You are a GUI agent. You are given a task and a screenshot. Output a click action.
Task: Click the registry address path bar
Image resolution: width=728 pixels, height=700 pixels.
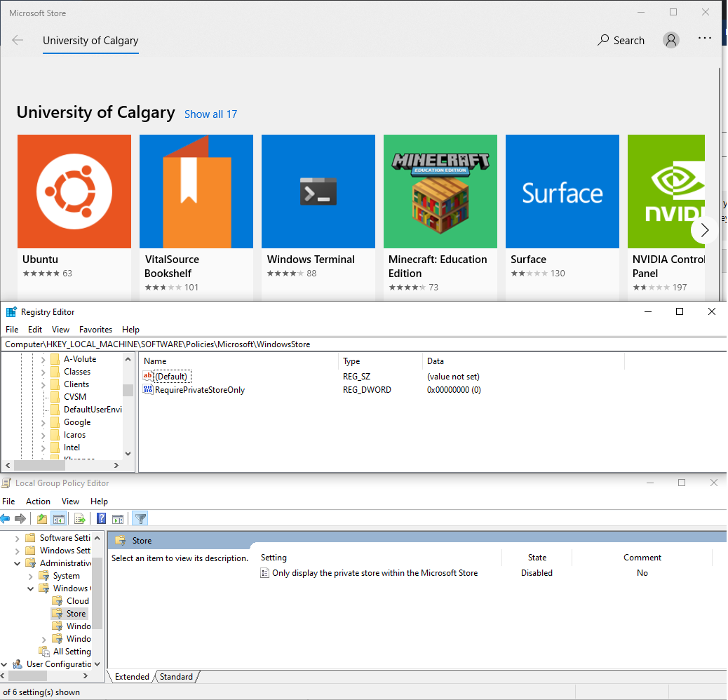pos(364,344)
